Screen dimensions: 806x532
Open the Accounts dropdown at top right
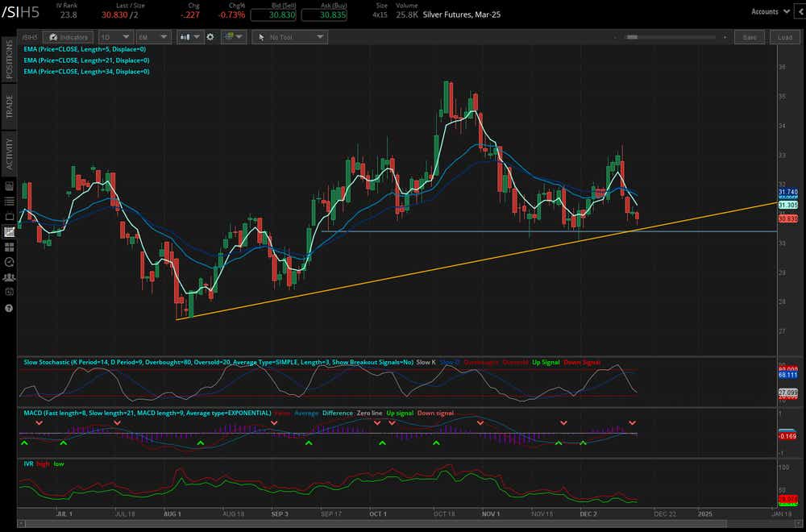pyautogui.click(x=768, y=11)
